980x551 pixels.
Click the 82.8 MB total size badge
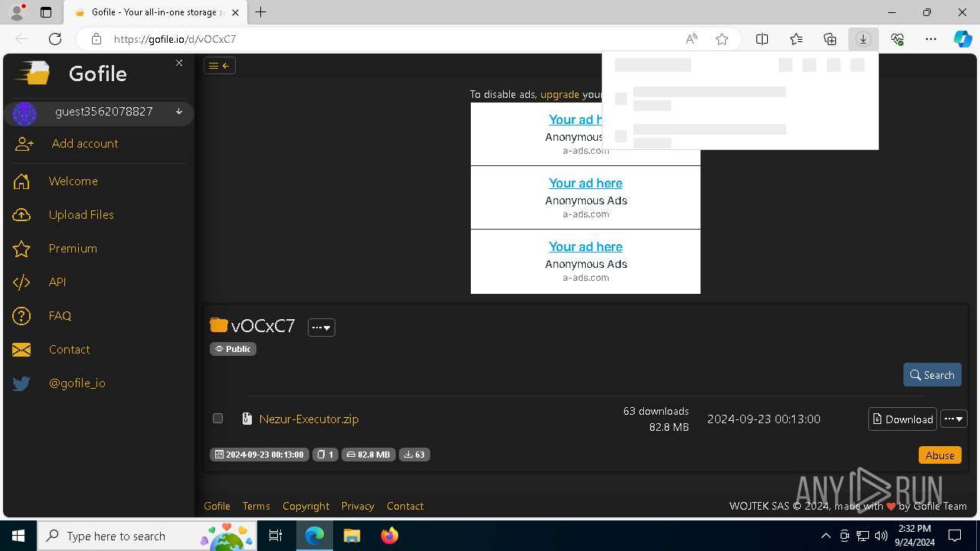tap(368, 455)
